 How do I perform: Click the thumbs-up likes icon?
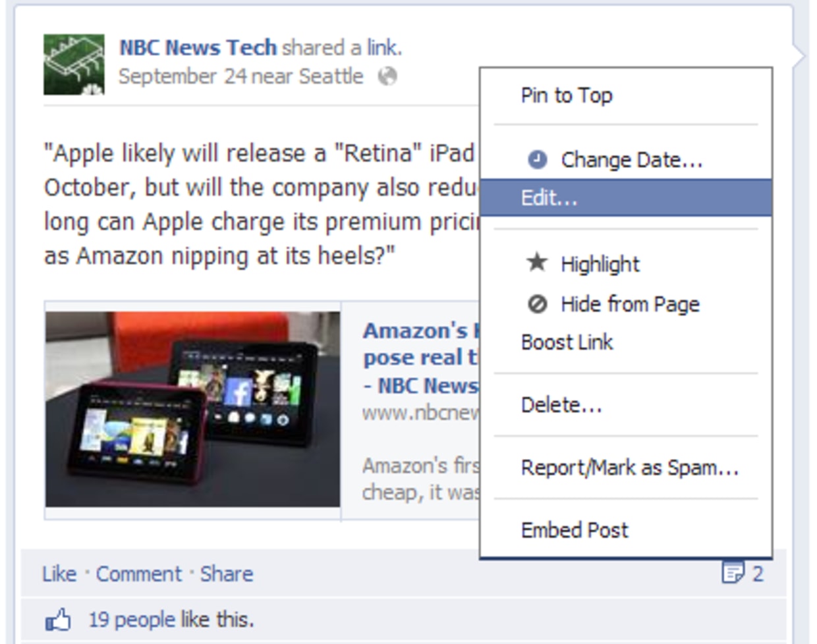pyautogui.click(x=57, y=620)
